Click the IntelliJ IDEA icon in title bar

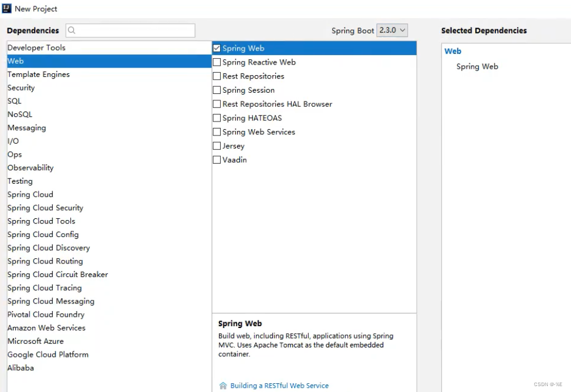(x=6, y=8)
